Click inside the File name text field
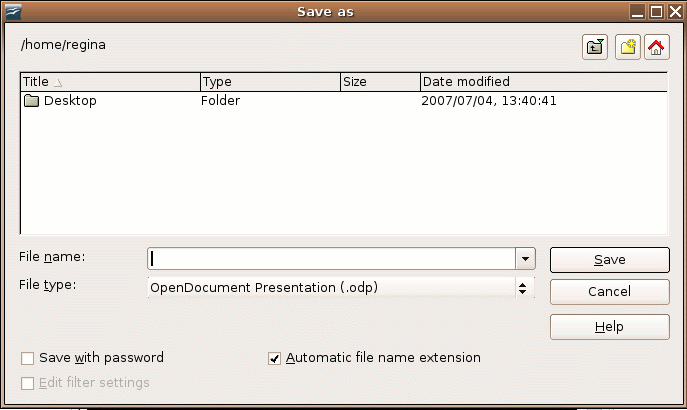Viewport: 687px width, 410px height. click(x=332, y=259)
